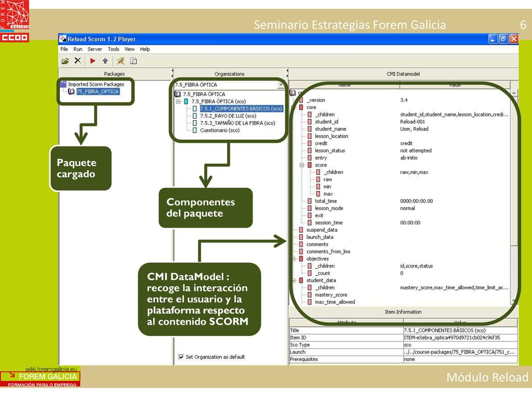Click the red icon beside total_time

point(310,201)
